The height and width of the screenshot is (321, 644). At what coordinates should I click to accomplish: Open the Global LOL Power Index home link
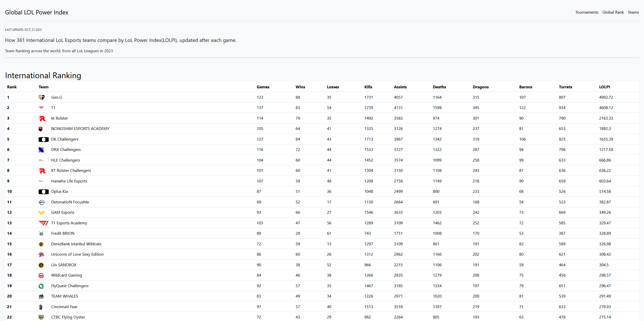[37, 12]
